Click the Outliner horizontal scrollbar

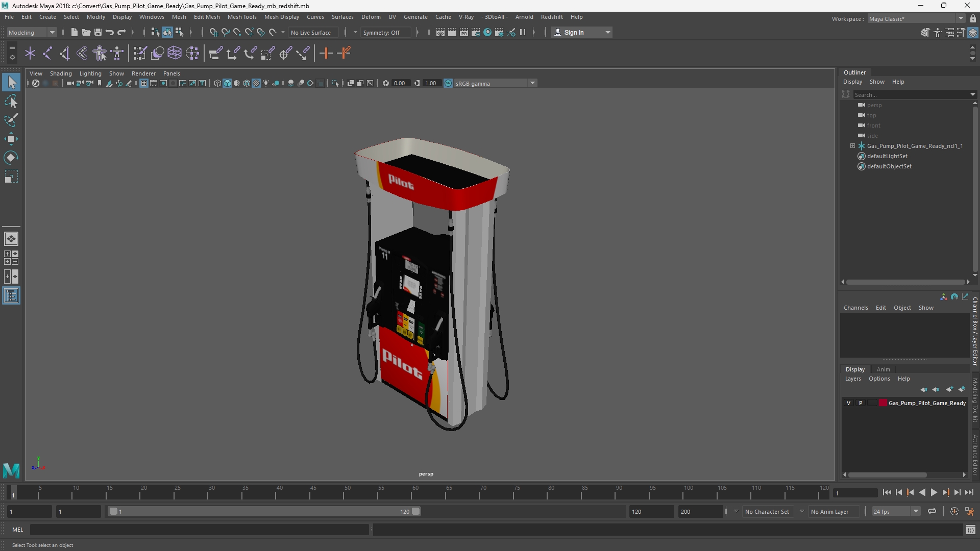coord(905,282)
